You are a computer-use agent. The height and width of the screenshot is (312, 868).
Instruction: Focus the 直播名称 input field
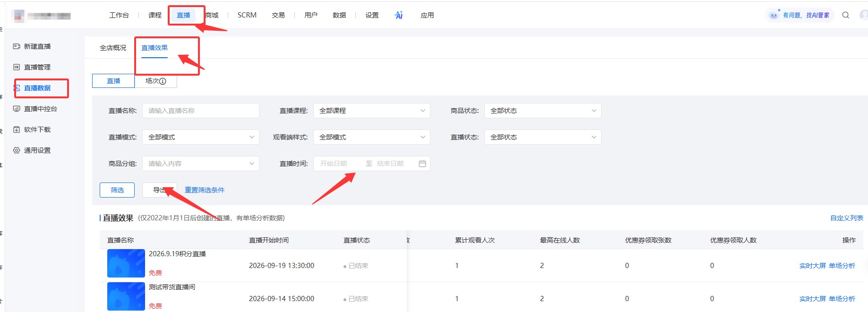(201, 111)
